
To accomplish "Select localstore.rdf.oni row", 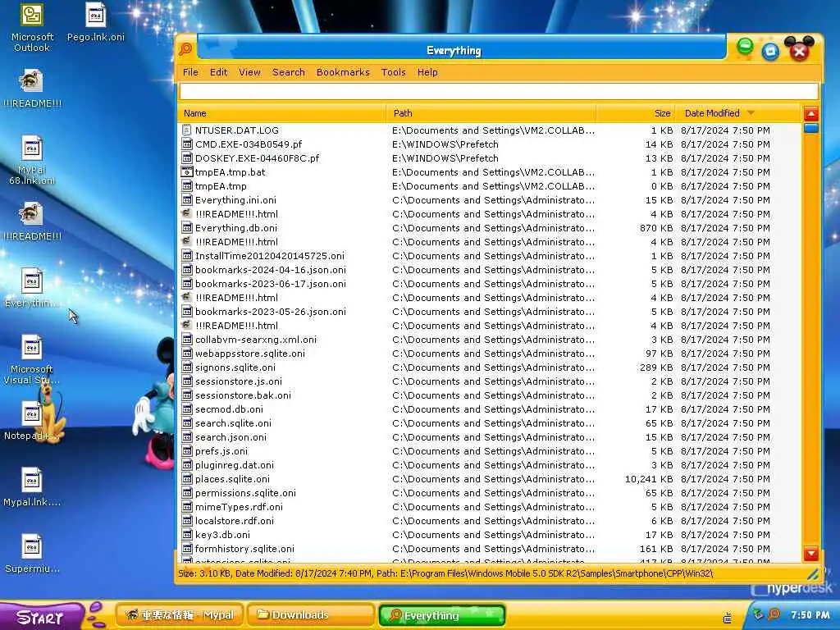I will coord(489,521).
